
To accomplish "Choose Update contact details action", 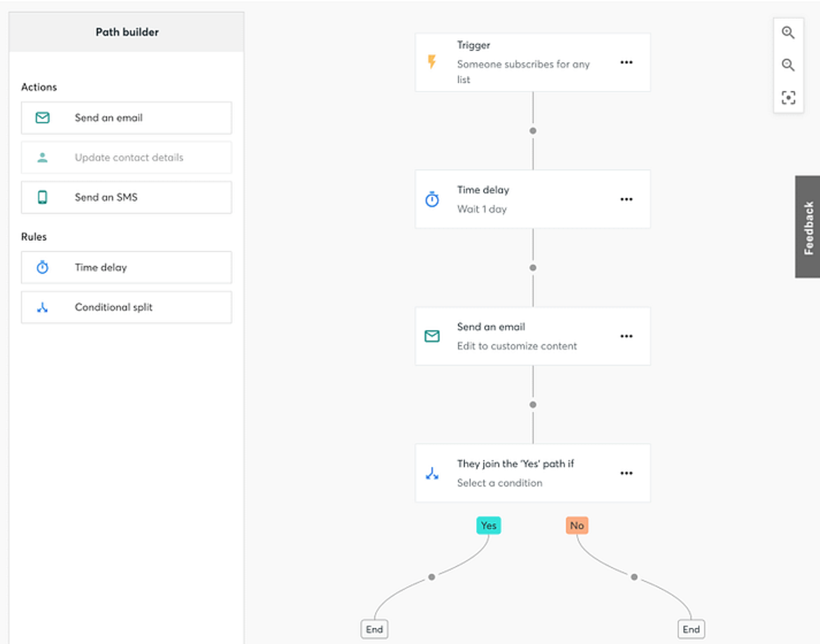I will 126,158.
